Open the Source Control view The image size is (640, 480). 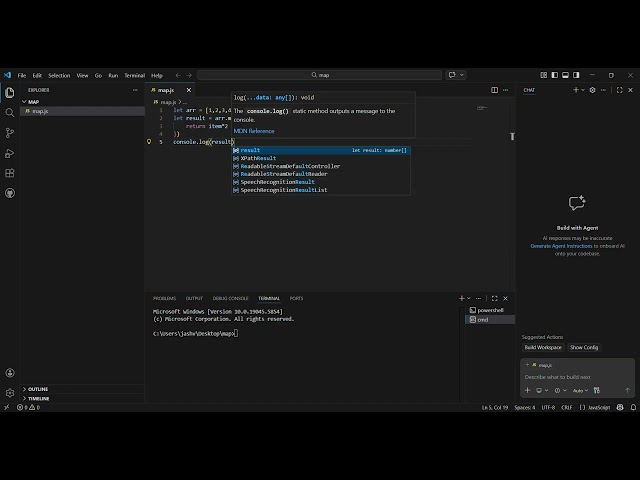[x=10, y=133]
